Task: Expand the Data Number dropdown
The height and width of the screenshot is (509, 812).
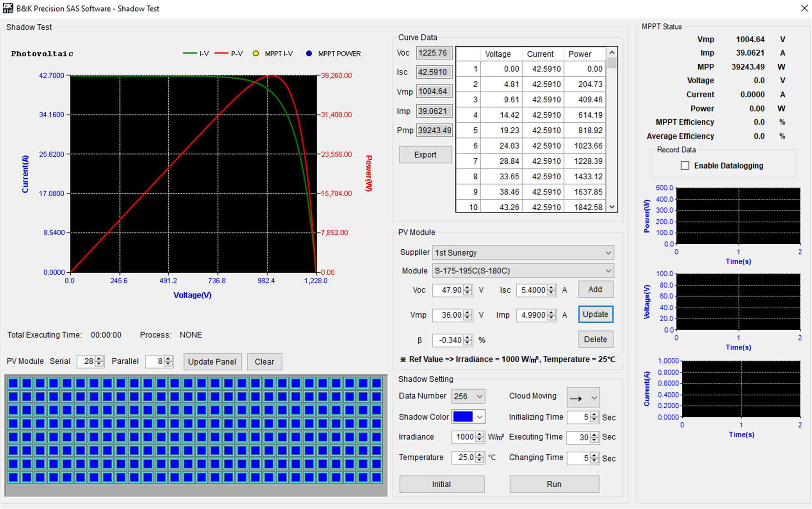Action: click(468, 396)
